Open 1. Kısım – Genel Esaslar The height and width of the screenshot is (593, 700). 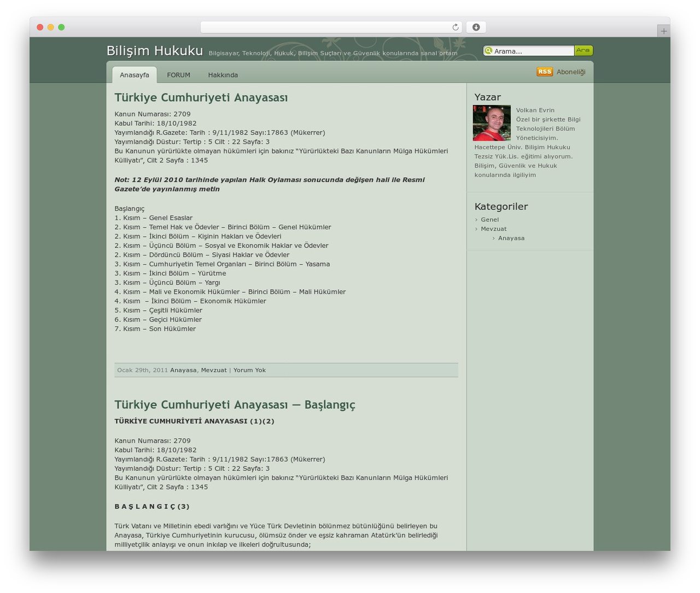pos(154,218)
